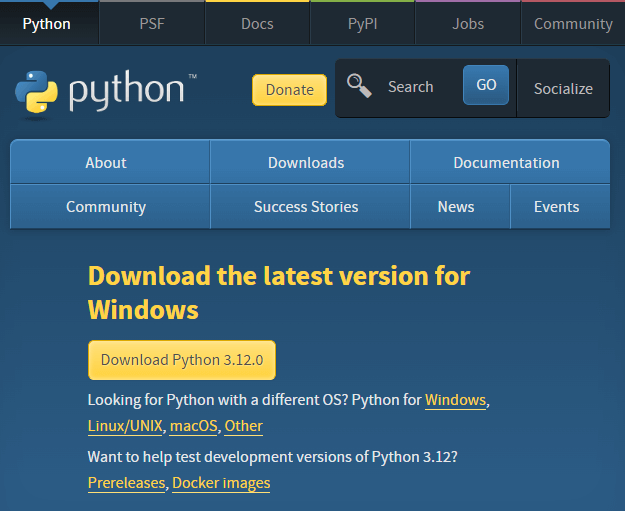Open the About navigation menu

coord(106,163)
